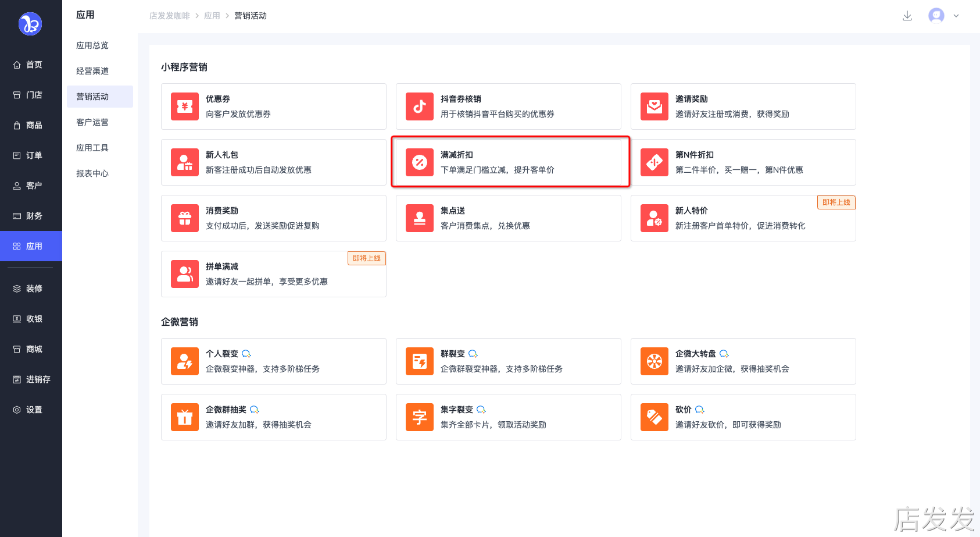Click the download icon in the header
The image size is (980, 537).
pyautogui.click(x=907, y=16)
